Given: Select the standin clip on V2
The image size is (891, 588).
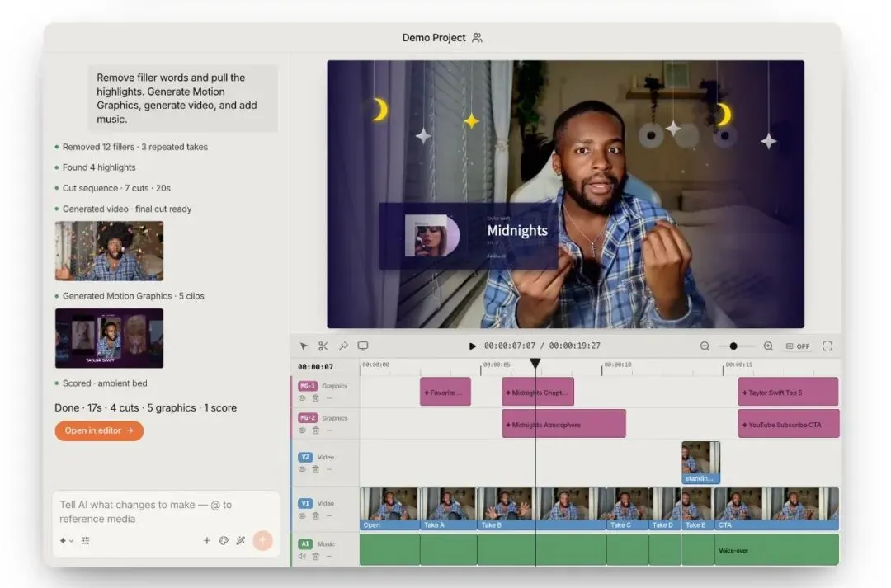Looking at the screenshot, I should click(700, 463).
